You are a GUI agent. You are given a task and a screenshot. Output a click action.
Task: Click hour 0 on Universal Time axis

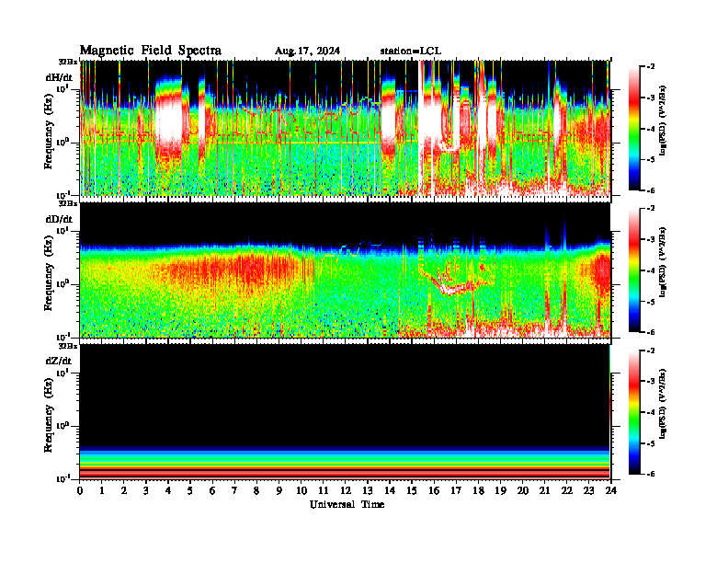pos(80,491)
